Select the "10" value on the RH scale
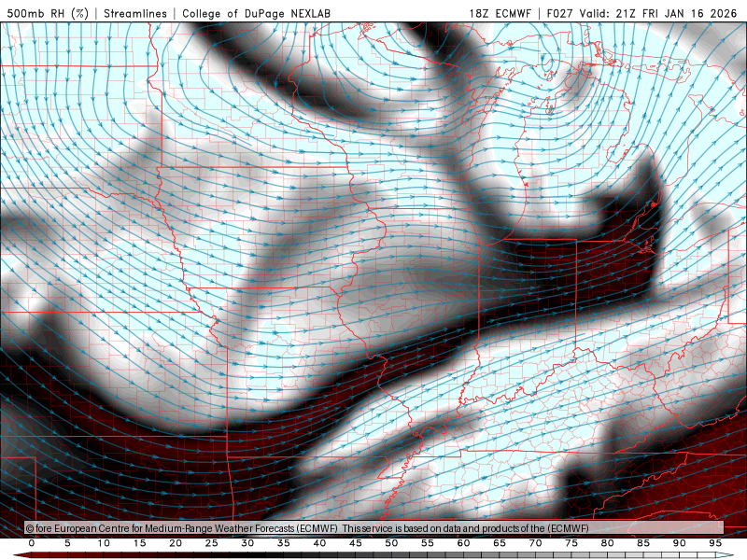Viewport: 747px width, 560px height. 104,543
